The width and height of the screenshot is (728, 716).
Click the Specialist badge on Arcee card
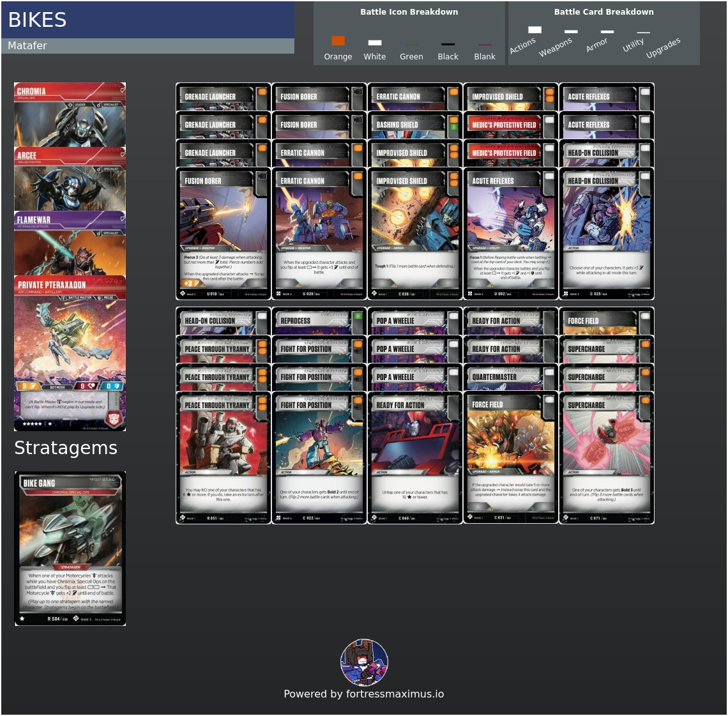pos(109,169)
